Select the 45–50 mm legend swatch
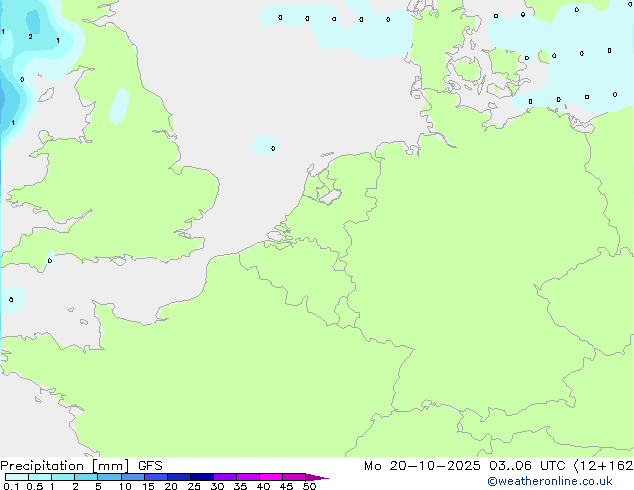Viewport: 634px width, 490px height. pyautogui.click(x=294, y=477)
